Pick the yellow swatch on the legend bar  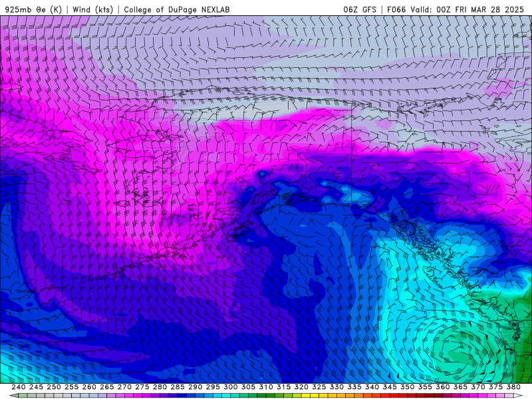click(x=306, y=395)
